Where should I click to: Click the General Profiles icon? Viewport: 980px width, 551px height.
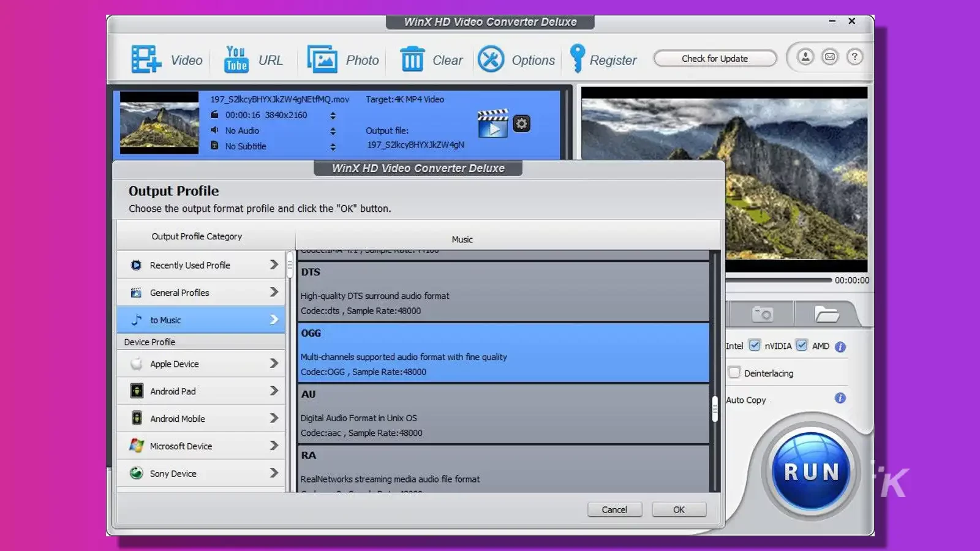click(x=136, y=293)
